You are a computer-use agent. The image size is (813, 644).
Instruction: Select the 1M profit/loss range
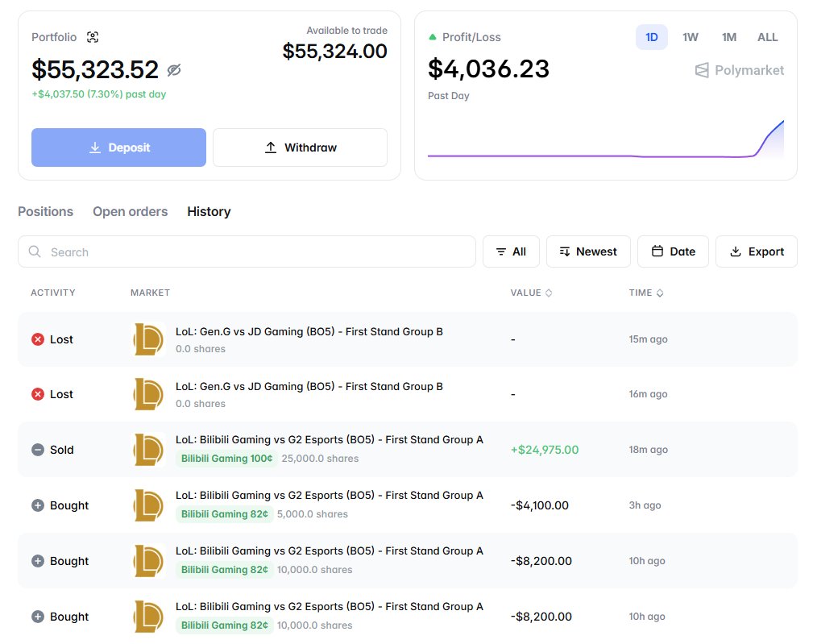click(x=729, y=37)
